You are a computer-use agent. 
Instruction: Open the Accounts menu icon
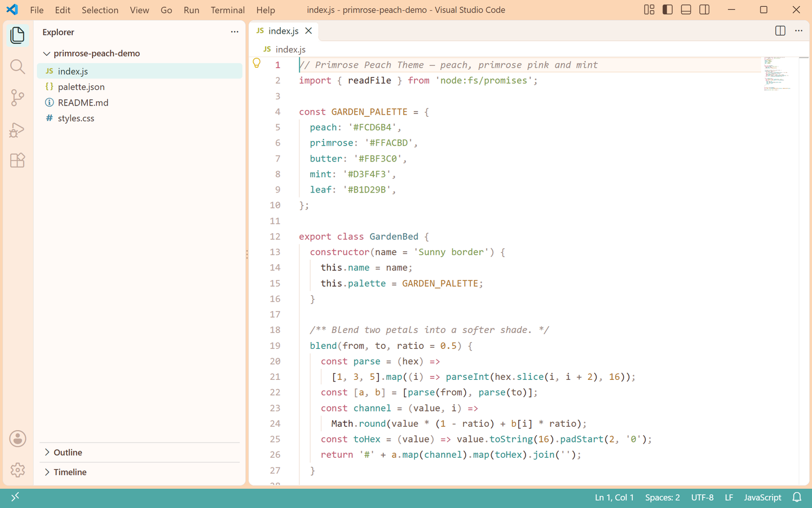coord(17,439)
